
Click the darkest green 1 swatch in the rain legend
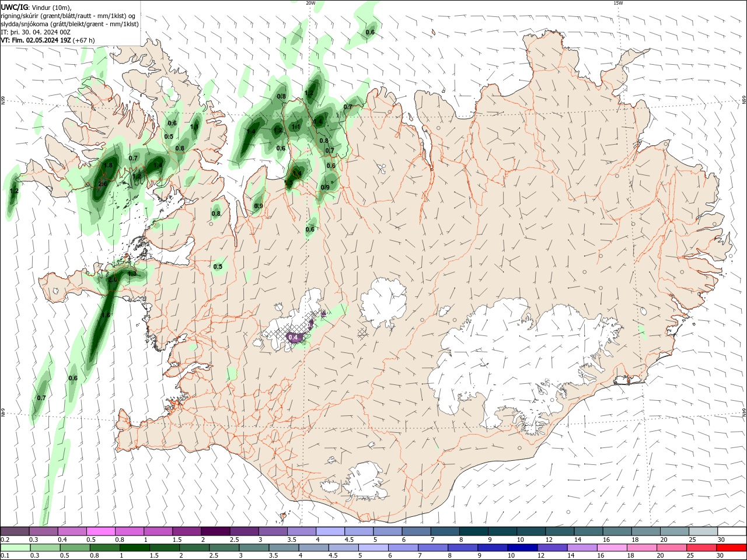134,548
